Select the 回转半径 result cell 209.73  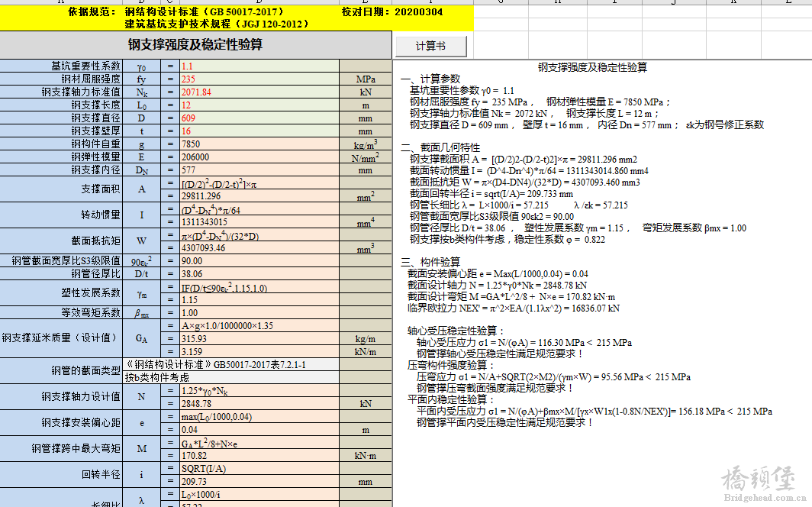259,482
